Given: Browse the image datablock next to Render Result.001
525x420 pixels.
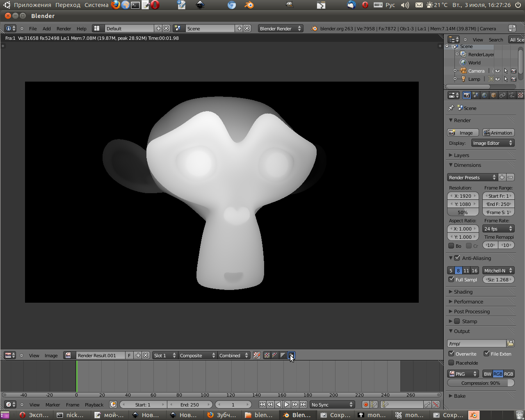Looking at the screenshot, I should [x=68, y=355].
